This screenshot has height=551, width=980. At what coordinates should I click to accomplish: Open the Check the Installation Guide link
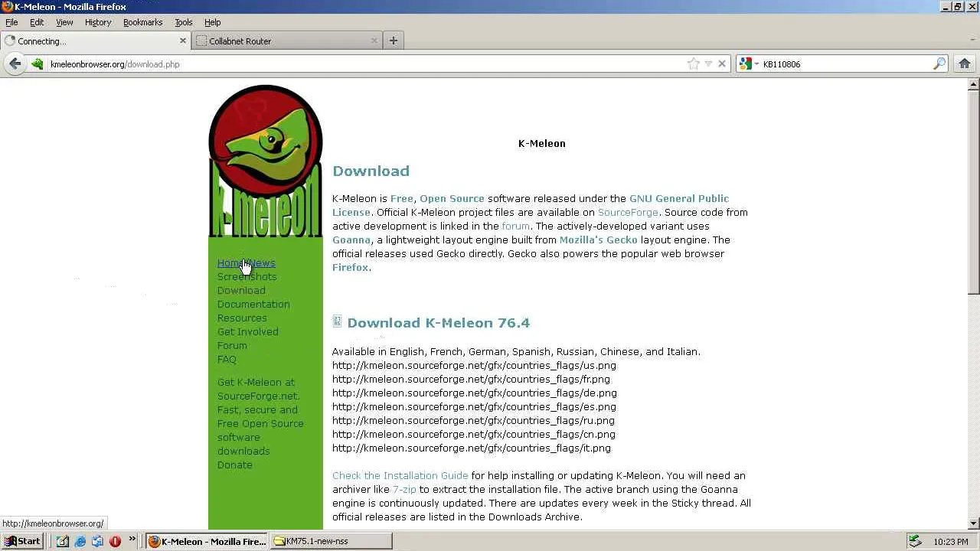(x=400, y=476)
